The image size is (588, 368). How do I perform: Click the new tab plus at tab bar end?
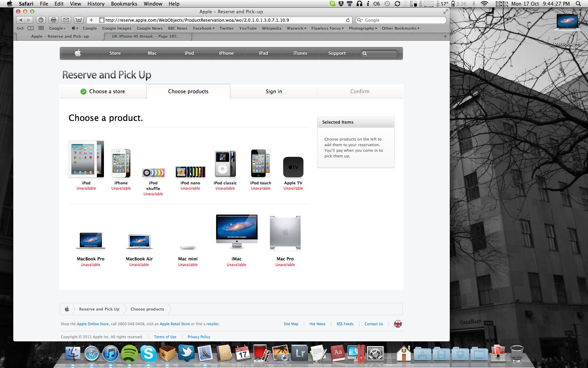pyautogui.click(x=445, y=36)
